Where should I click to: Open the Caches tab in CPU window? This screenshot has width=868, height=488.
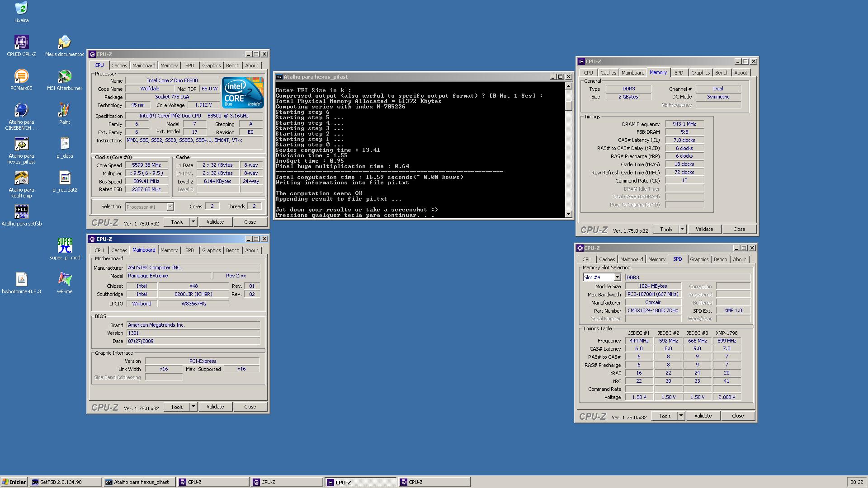point(119,66)
